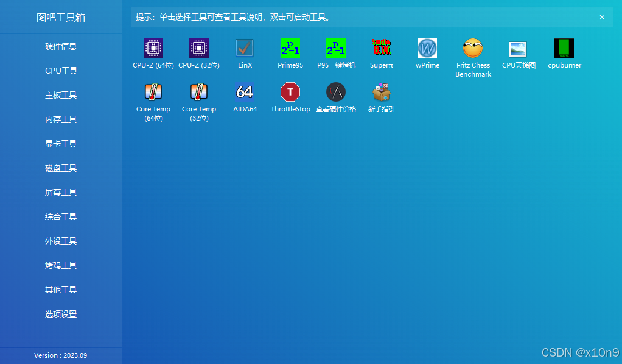Select the Superπ benchmark icon
Screen dimensions: 622x364
(x=381, y=48)
